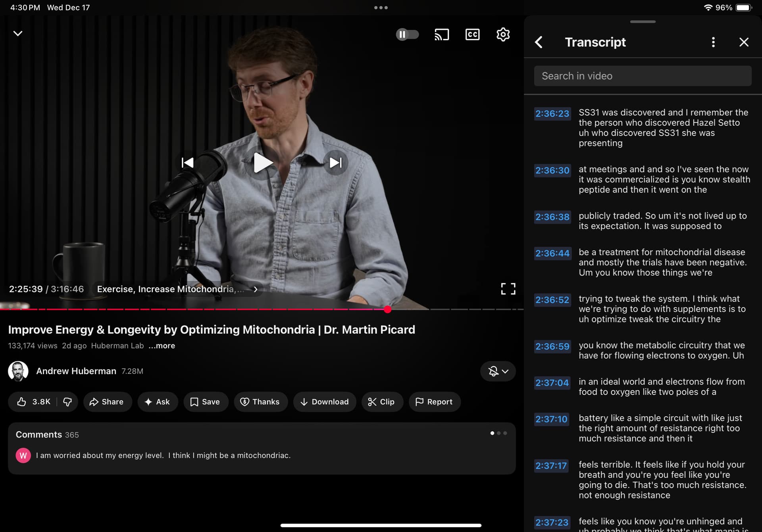Screen dimensions: 762x532
Task: Jump to transcript timestamp 2:36:52
Action: [x=552, y=300]
